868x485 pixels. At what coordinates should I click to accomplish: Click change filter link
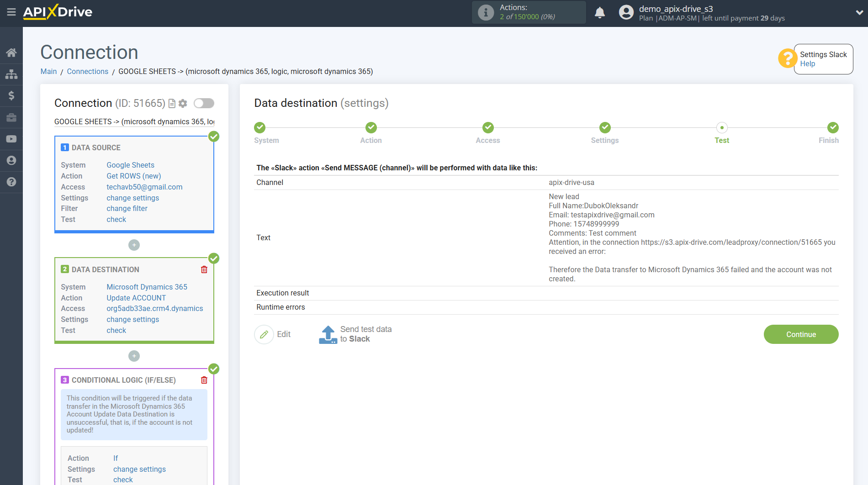click(127, 208)
